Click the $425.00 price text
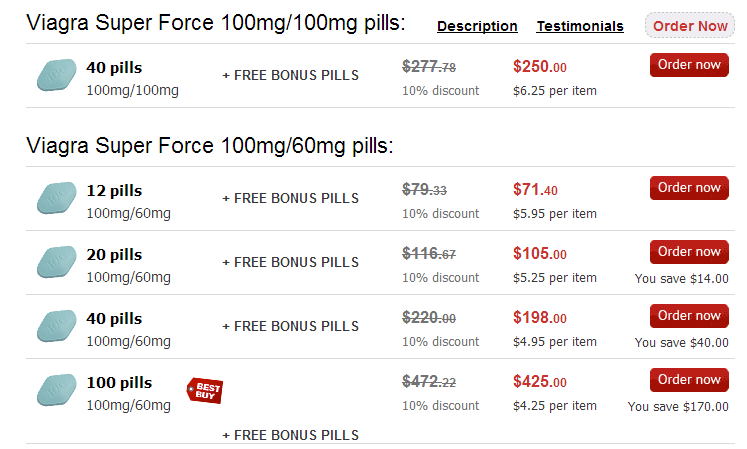This screenshot has width=747, height=449. (x=540, y=381)
